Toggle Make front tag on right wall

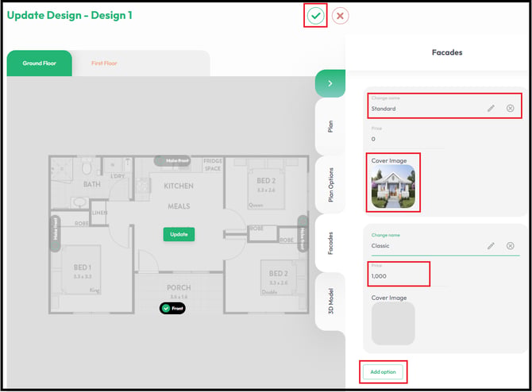coord(303,233)
